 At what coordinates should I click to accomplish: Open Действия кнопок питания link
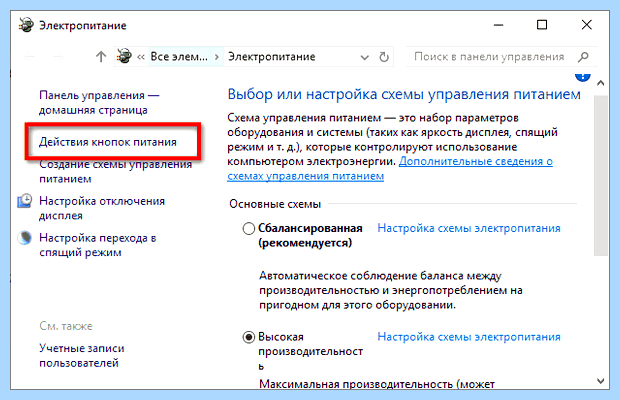pos(108,142)
